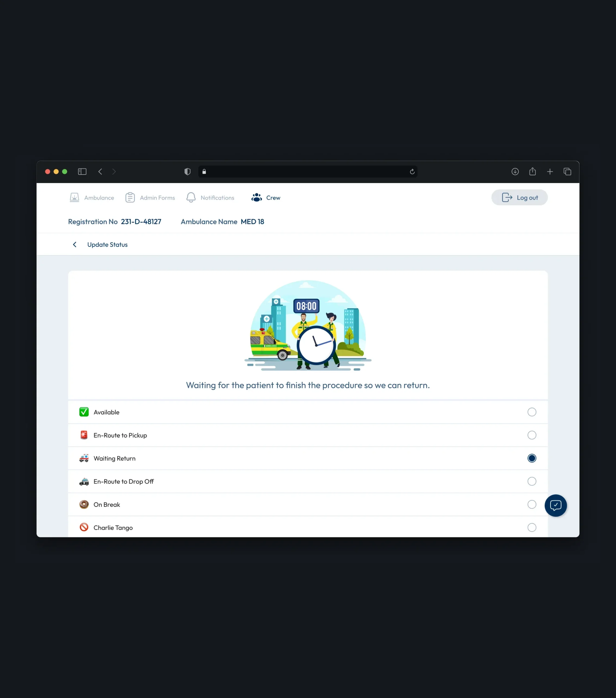The image size is (616, 698).
Task: Select the Charlie Tango radio button
Action: click(x=532, y=528)
